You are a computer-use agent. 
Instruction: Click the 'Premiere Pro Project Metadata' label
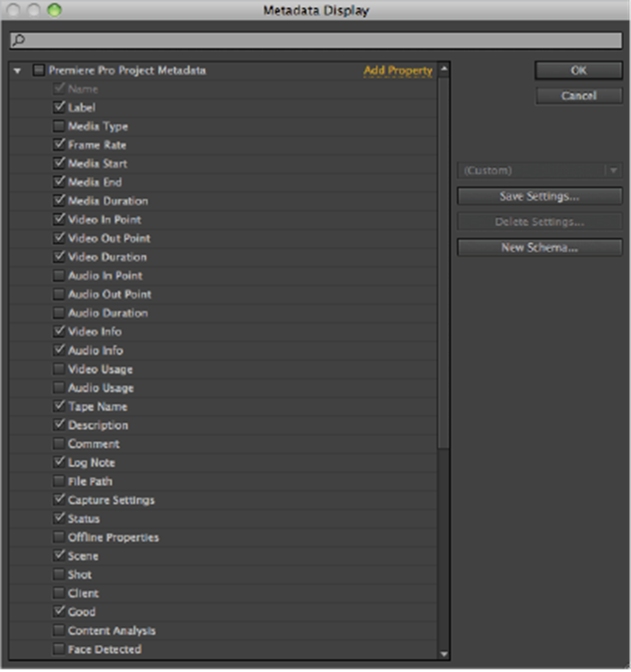coord(126,71)
